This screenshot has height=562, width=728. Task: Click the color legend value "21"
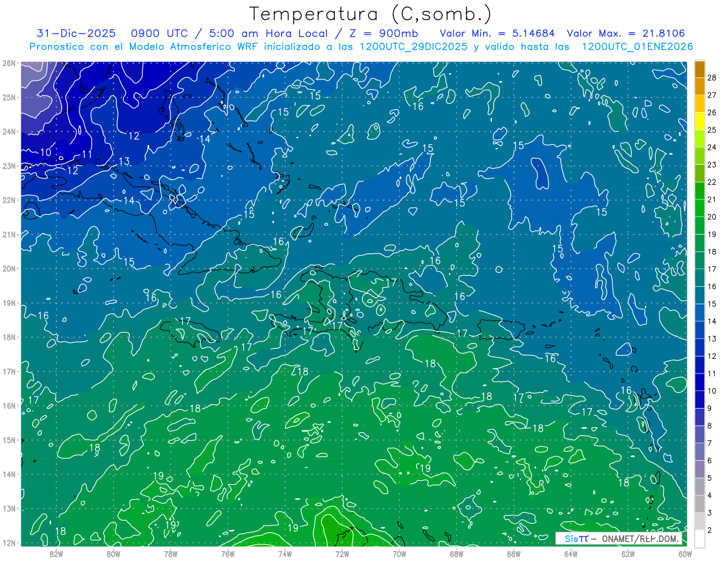(x=712, y=199)
